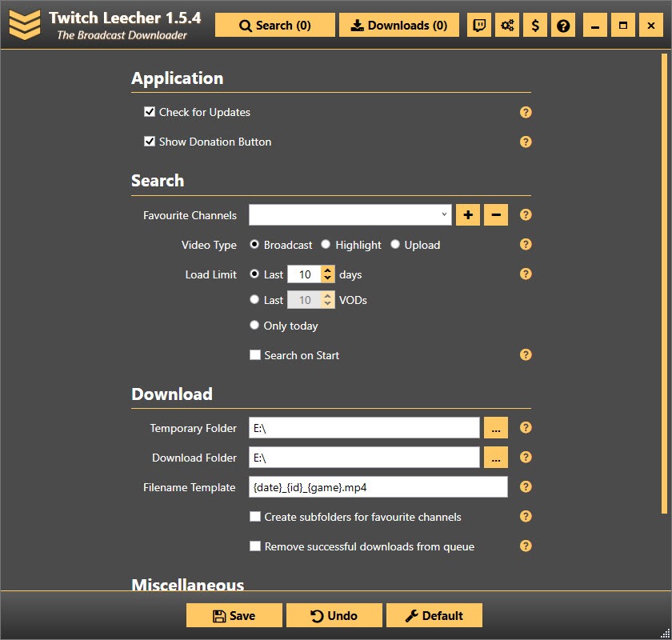Save the current settings
Viewport: 672px width, 640px height.
[x=234, y=614]
